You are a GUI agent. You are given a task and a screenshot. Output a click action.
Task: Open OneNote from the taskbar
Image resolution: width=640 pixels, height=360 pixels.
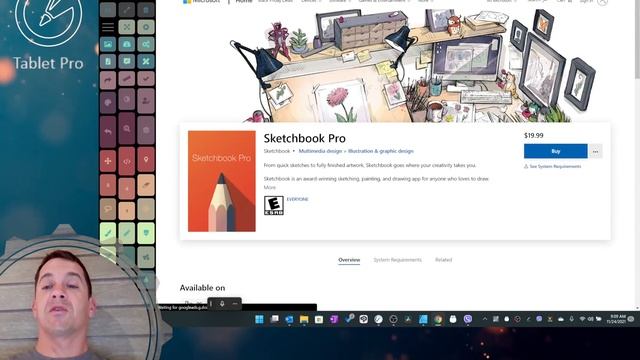click(x=334, y=319)
